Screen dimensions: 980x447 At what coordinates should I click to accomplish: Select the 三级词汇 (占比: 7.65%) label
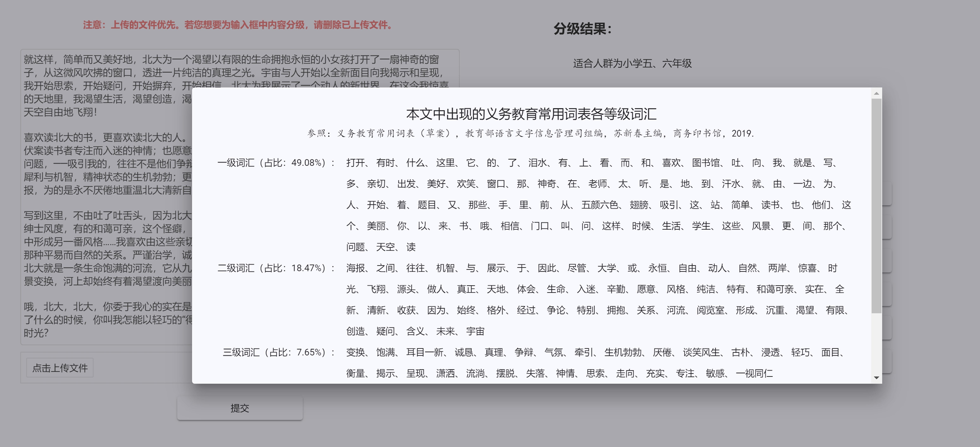pos(278,352)
